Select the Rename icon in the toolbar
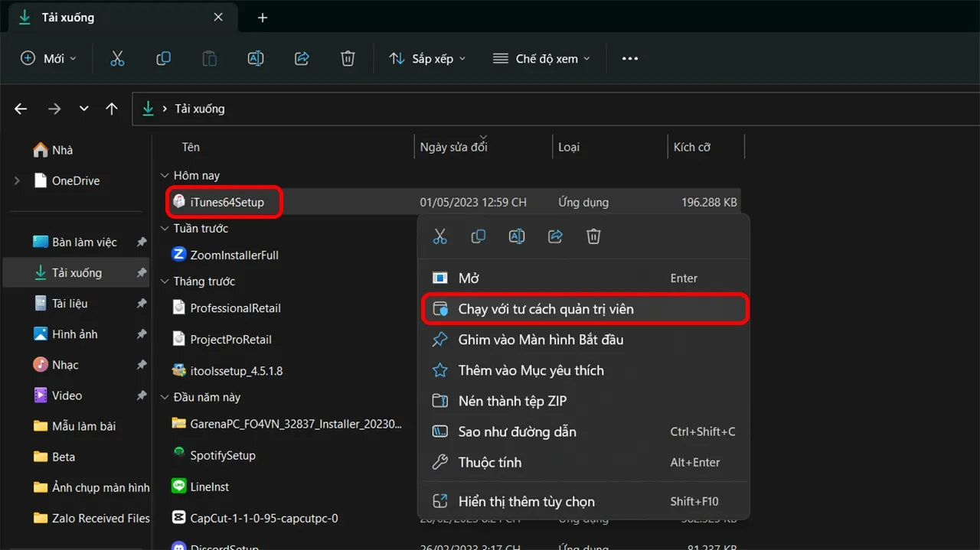980x550 pixels. [x=255, y=57]
